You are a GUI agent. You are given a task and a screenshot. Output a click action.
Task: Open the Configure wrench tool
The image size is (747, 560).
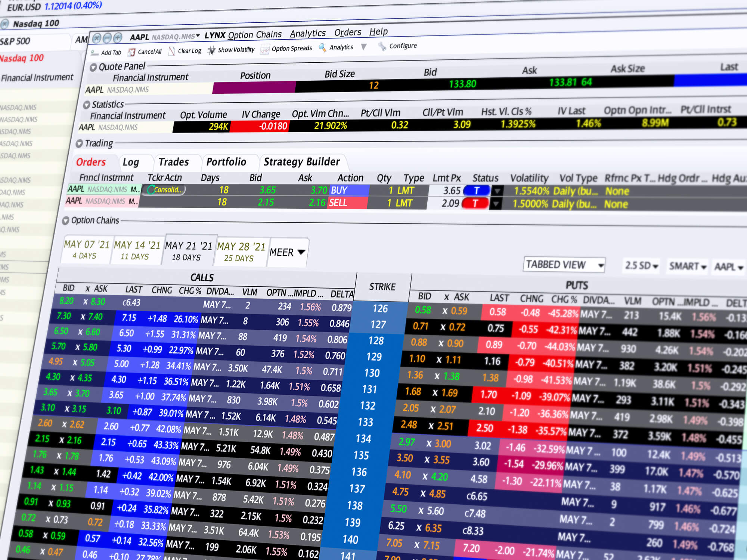(382, 46)
